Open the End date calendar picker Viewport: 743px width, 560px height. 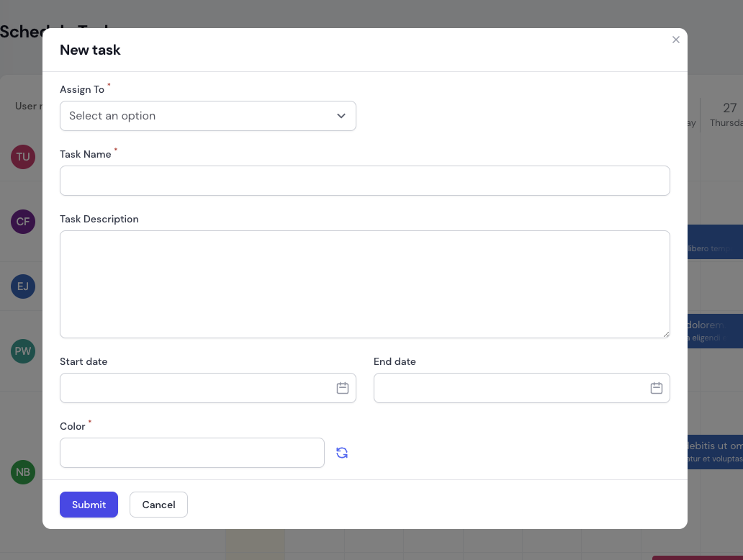point(656,388)
